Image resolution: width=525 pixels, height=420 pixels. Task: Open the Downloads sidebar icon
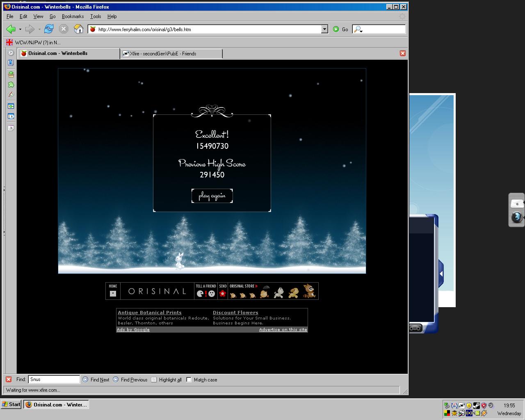(11, 74)
